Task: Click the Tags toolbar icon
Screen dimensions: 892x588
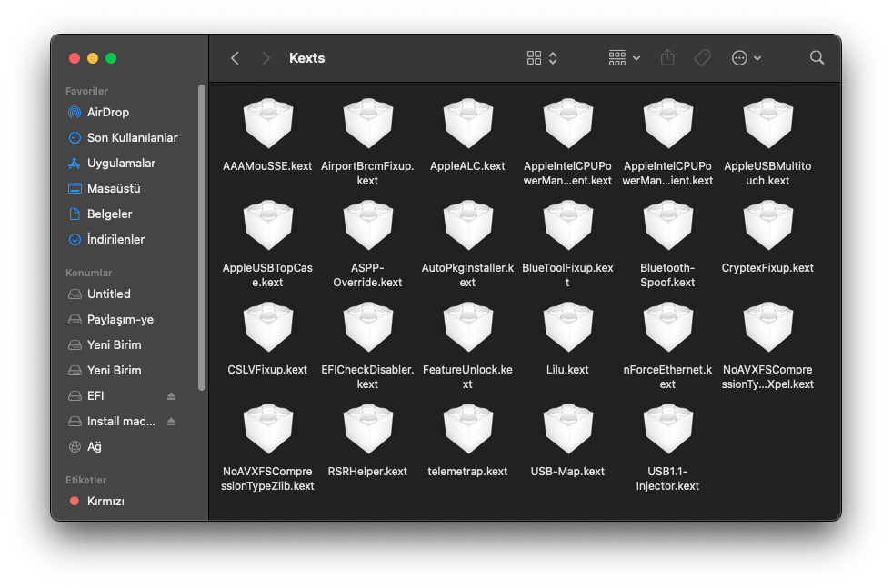Action: [x=703, y=58]
